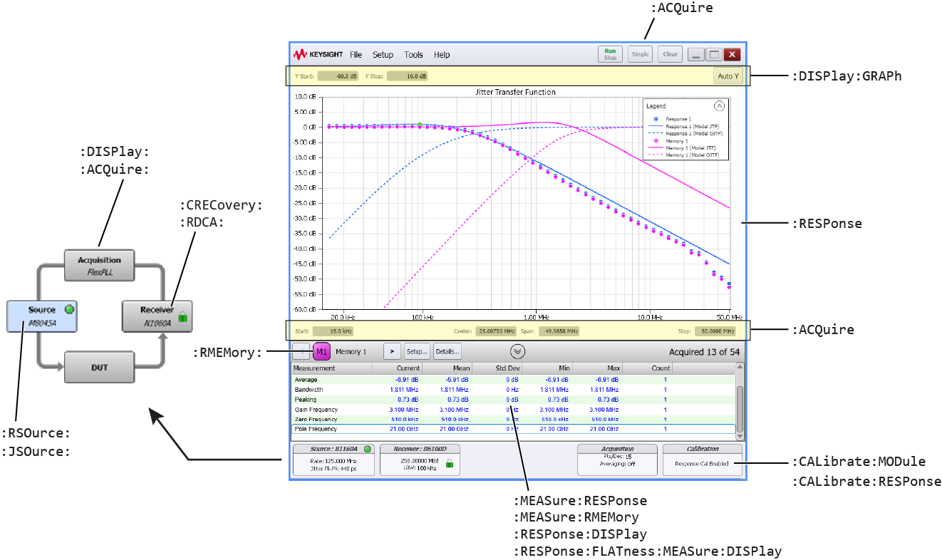The image size is (942, 560).
Task: Click the Max column header
Action: pos(598,368)
